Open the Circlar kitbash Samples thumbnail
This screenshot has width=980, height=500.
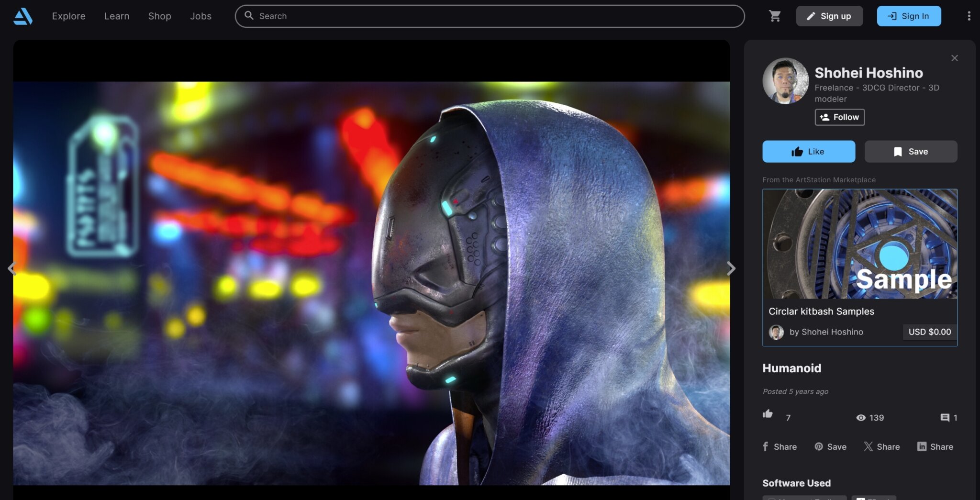point(859,244)
